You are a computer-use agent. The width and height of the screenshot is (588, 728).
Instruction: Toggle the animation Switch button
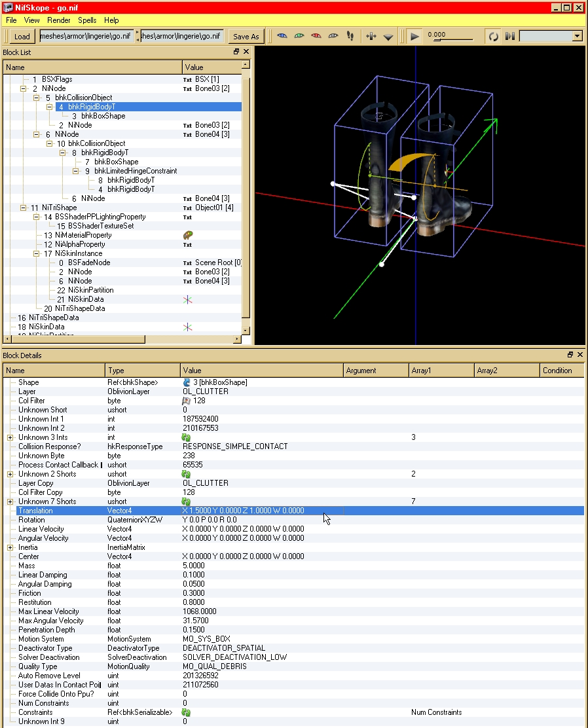coord(510,36)
